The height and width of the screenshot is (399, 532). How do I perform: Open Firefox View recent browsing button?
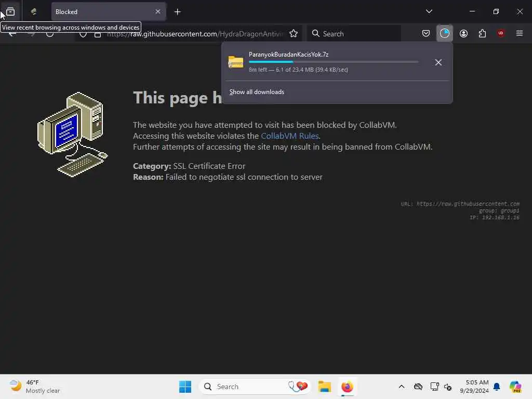click(x=10, y=12)
